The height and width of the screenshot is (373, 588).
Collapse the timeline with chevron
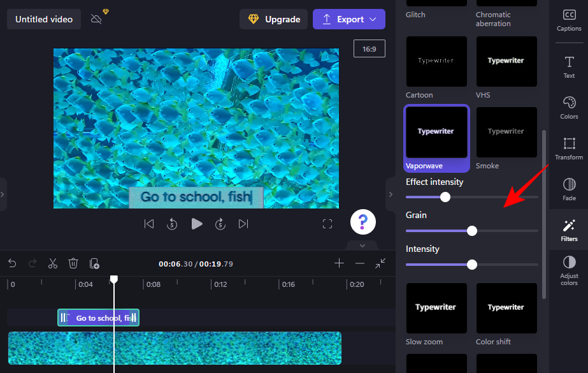point(362,245)
